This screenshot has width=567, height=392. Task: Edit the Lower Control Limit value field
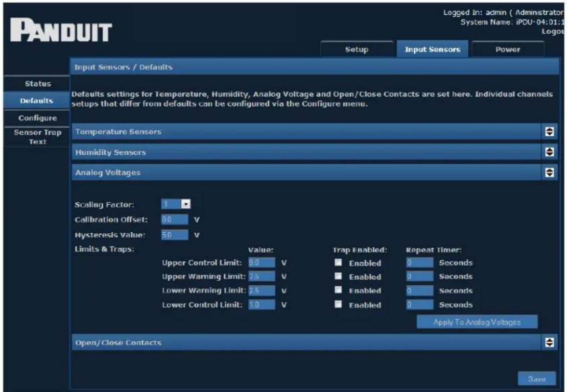262,305
